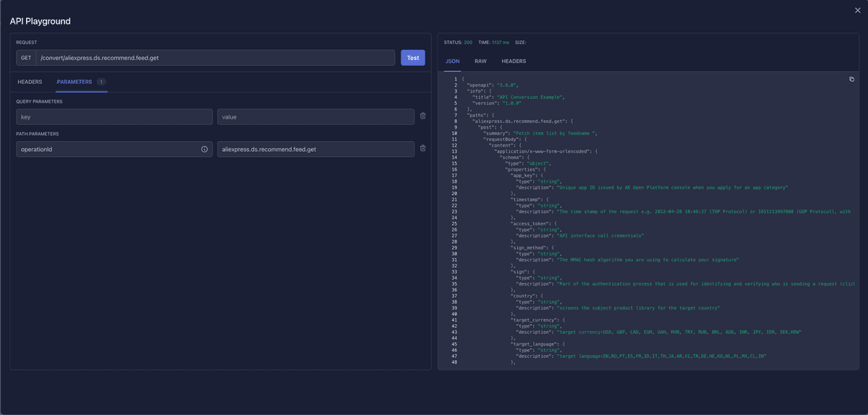Viewport: 868px width, 415px height.
Task: Click the operationId info icon
Action: tap(204, 149)
